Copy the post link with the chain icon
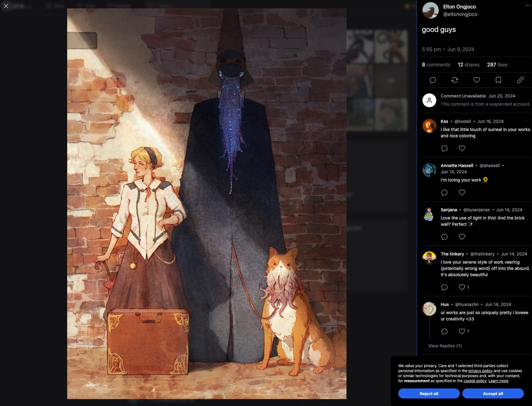This screenshot has width=532, height=406. pyautogui.click(x=520, y=80)
